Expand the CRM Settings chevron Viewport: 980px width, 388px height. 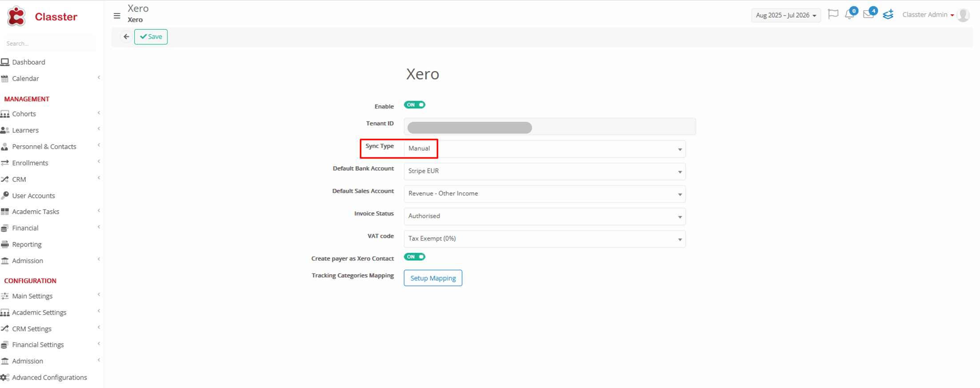(x=99, y=328)
